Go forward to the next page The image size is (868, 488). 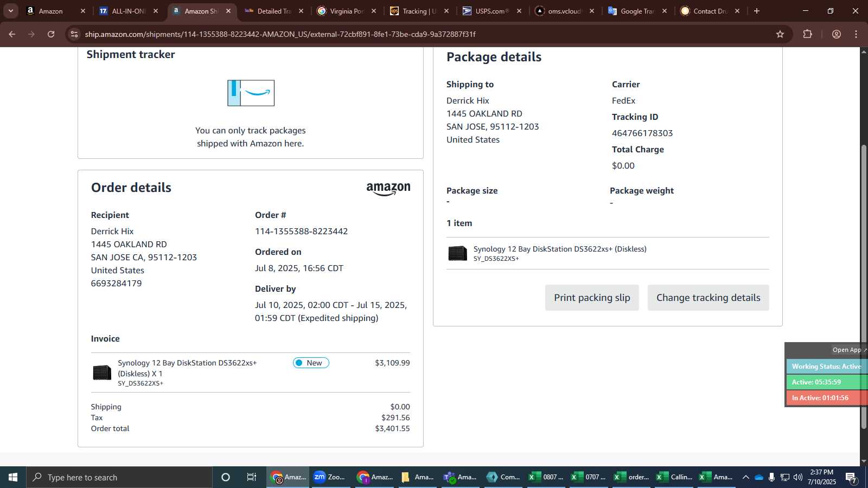click(31, 34)
